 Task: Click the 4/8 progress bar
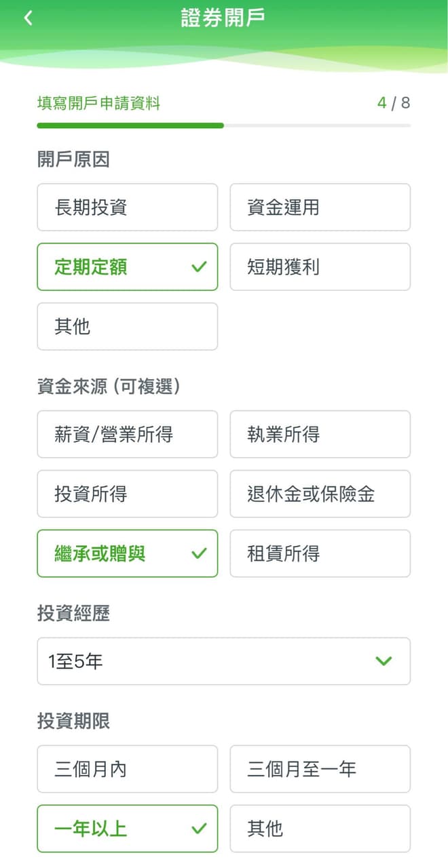point(224,126)
